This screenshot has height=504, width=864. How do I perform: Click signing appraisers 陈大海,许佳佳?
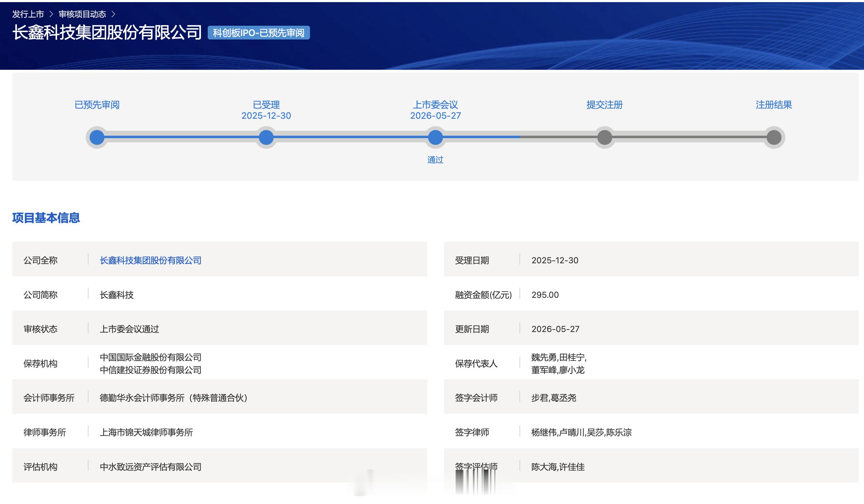[x=558, y=467]
